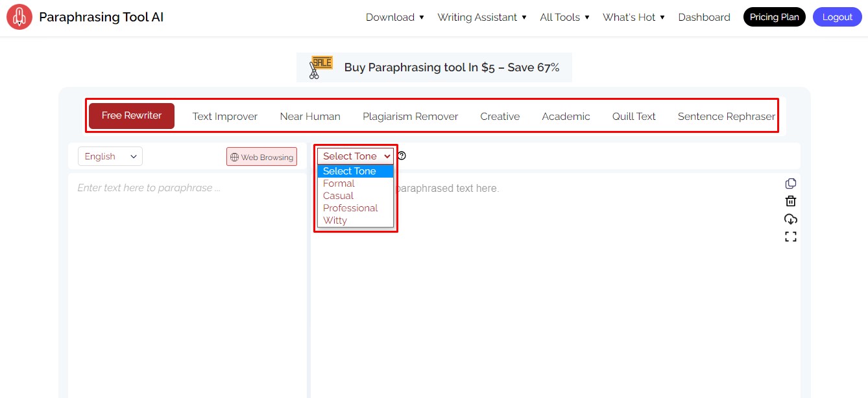The width and height of the screenshot is (868, 398).
Task: Open the All Tools dropdown
Action: (564, 18)
